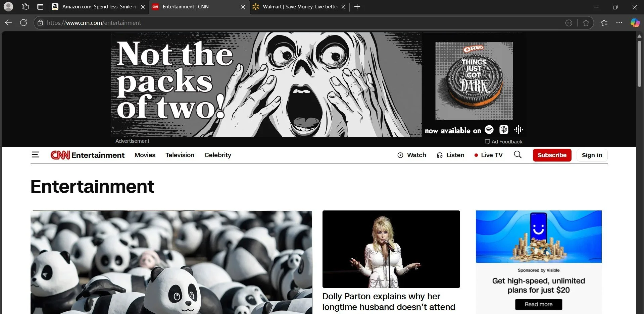The image size is (644, 314).
Task: Click the CNN logo
Action: [60, 155]
